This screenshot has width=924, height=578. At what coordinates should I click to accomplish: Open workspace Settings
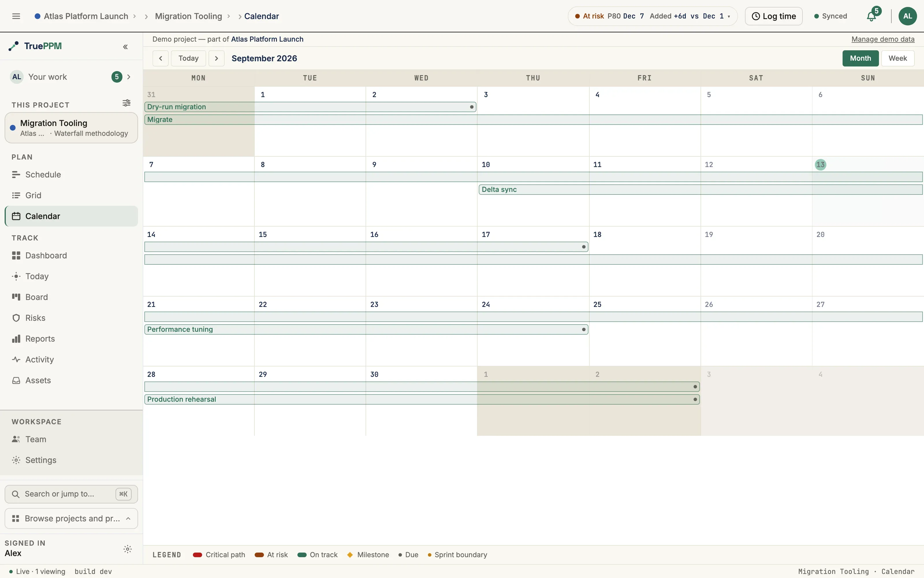[x=71, y=460]
